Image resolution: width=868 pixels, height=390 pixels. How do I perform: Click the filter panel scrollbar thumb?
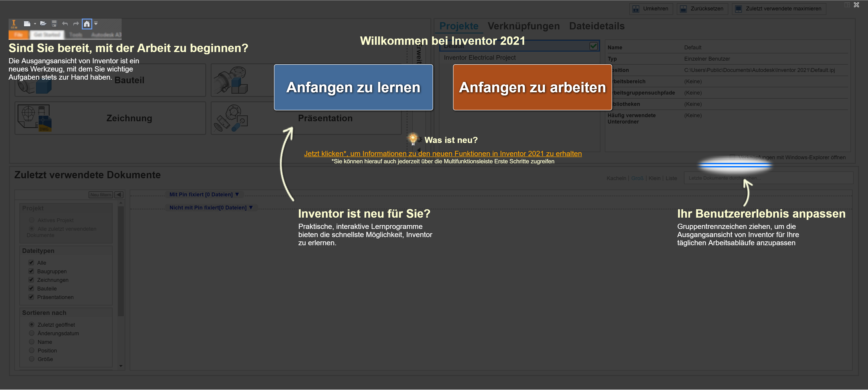[x=121, y=261]
